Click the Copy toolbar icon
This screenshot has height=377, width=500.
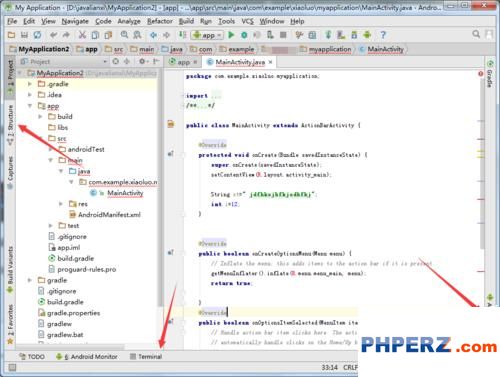pyautogui.click(x=95, y=35)
